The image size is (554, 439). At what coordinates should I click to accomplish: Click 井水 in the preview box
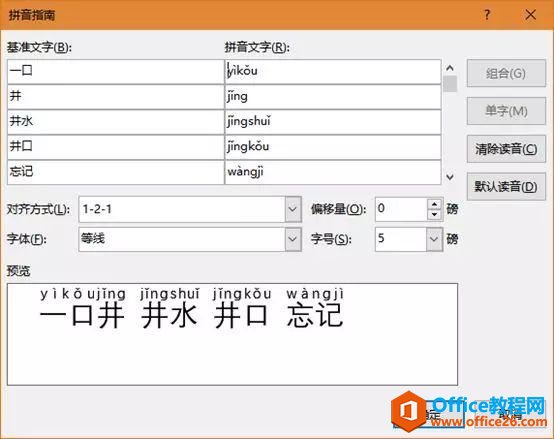(x=169, y=315)
